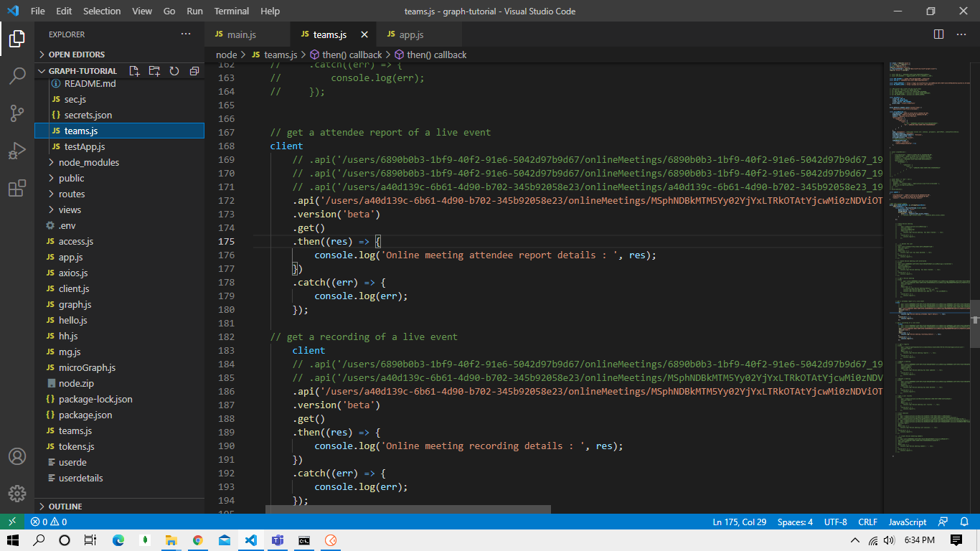Open the File menu
The width and height of the screenshot is (980, 551).
point(37,11)
